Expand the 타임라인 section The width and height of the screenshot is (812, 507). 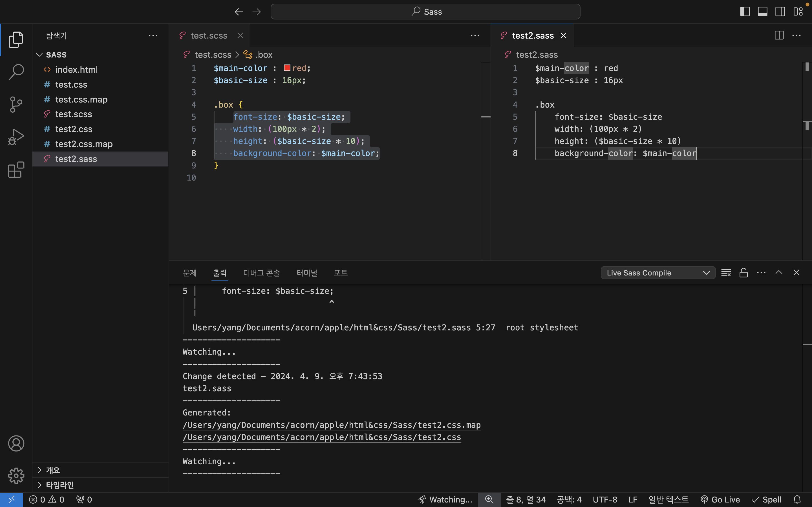(x=60, y=485)
